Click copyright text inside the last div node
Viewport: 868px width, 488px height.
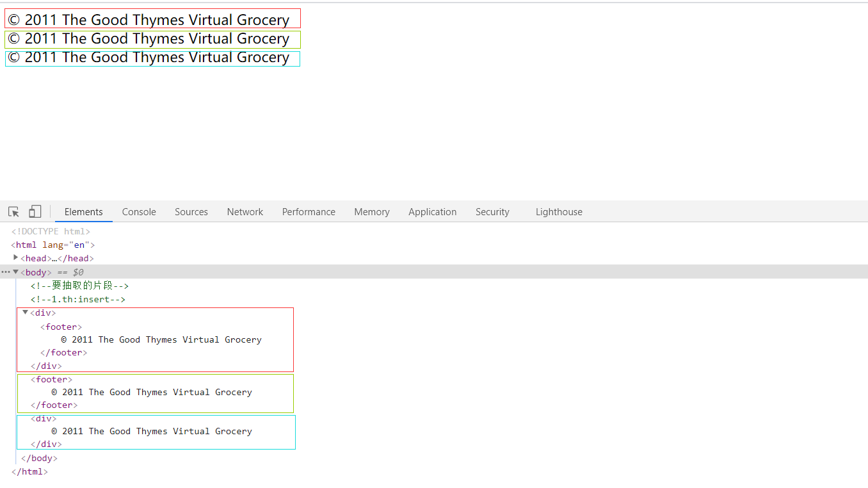point(152,431)
